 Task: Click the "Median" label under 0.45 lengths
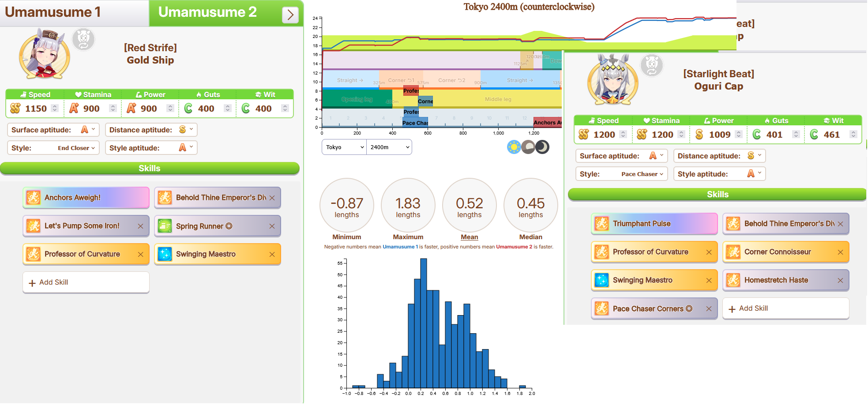pyautogui.click(x=531, y=237)
